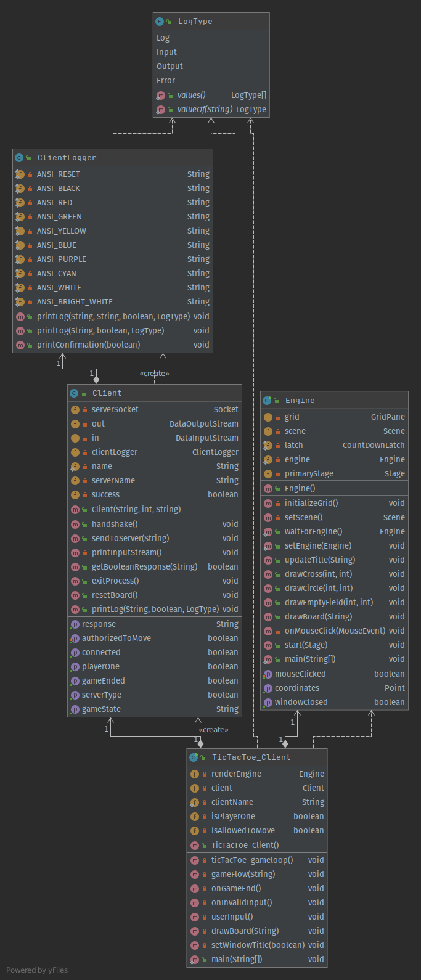This screenshot has width=421, height=980.
Task: Select the Error constant in LogType
Action: pyautogui.click(x=166, y=81)
